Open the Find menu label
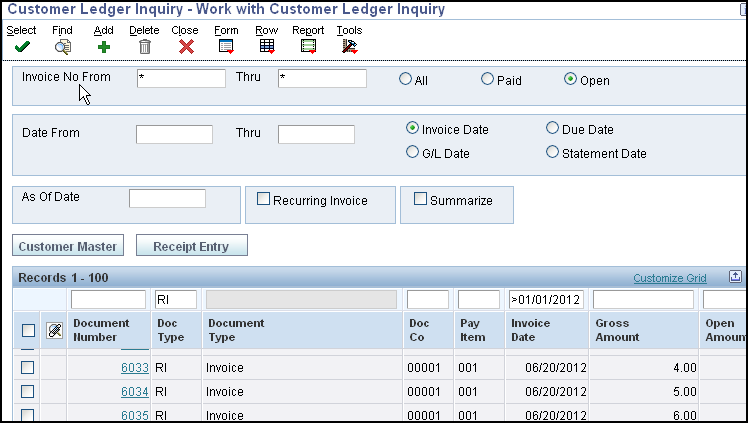 point(62,30)
